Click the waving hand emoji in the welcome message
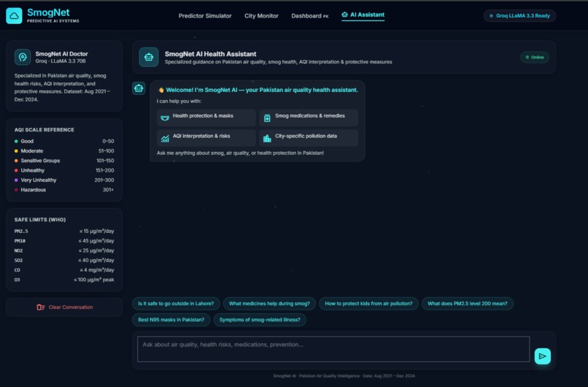Image resolution: width=588 pixels, height=387 pixels. click(161, 90)
